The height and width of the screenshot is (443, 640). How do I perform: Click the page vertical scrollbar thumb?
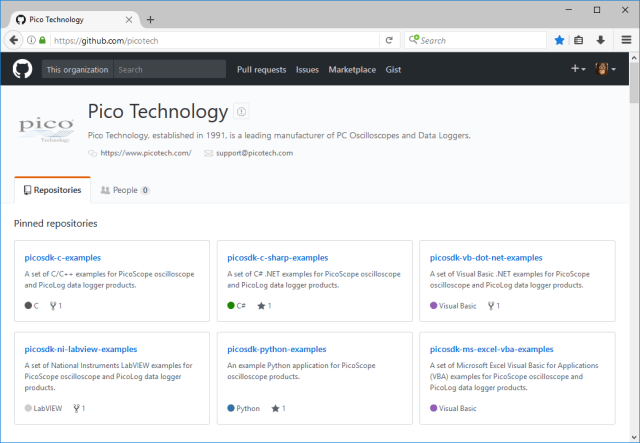tap(634, 84)
